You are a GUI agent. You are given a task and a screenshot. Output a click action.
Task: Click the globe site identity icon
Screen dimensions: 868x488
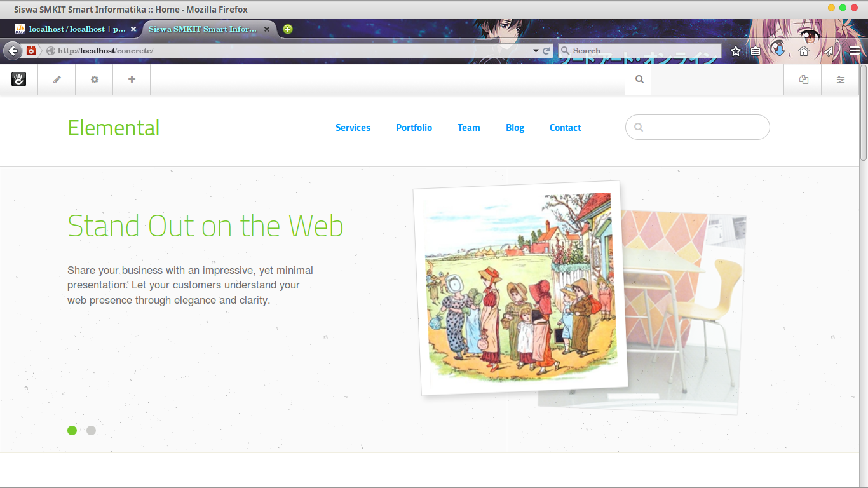51,51
